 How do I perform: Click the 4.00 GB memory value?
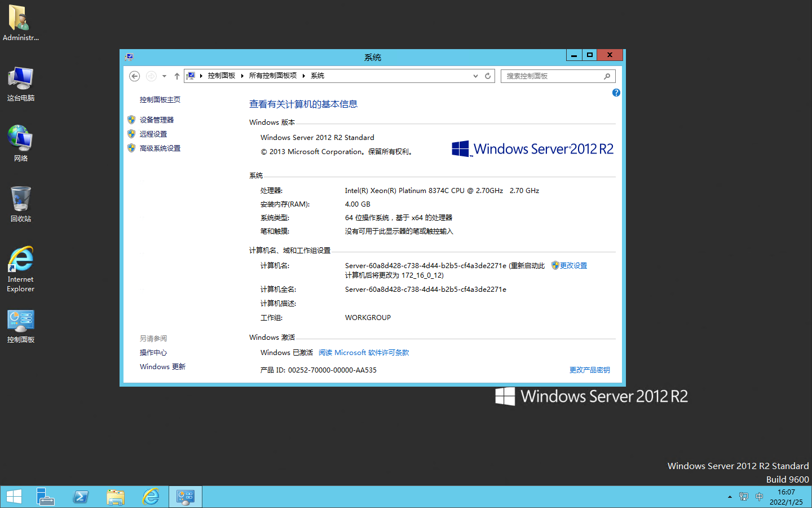tap(358, 204)
